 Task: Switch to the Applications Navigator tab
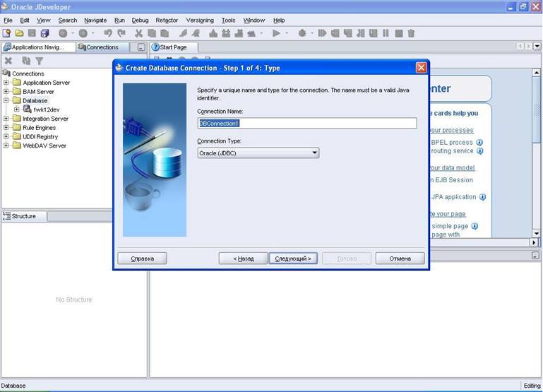(x=38, y=47)
